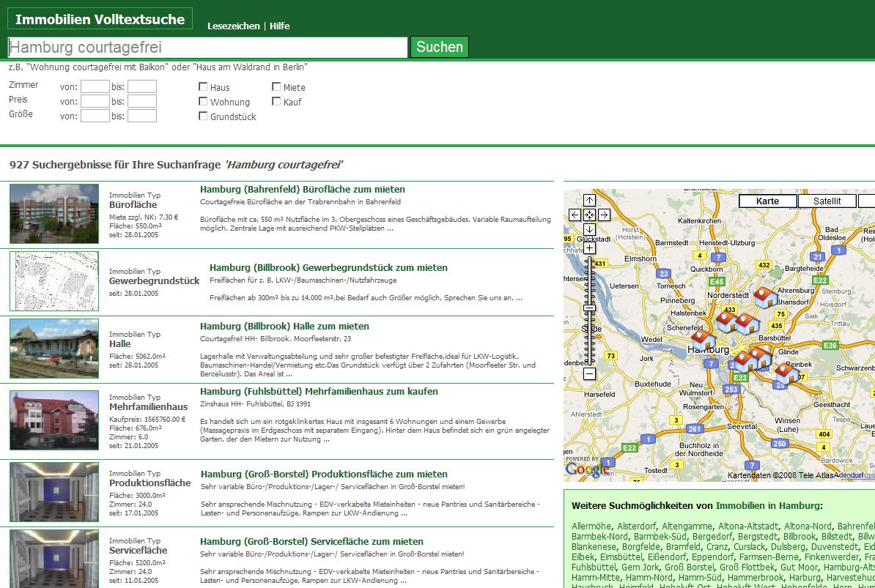Viewport: 875px width, 588px height.
Task: Pan the map up with the arrow button
Action: click(x=589, y=200)
